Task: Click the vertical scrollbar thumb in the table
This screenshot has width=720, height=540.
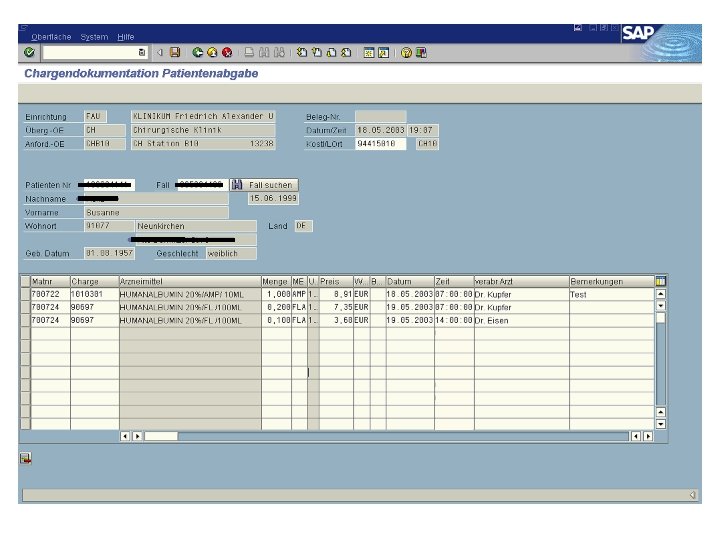Action: pyautogui.click(x=660, y=318)
